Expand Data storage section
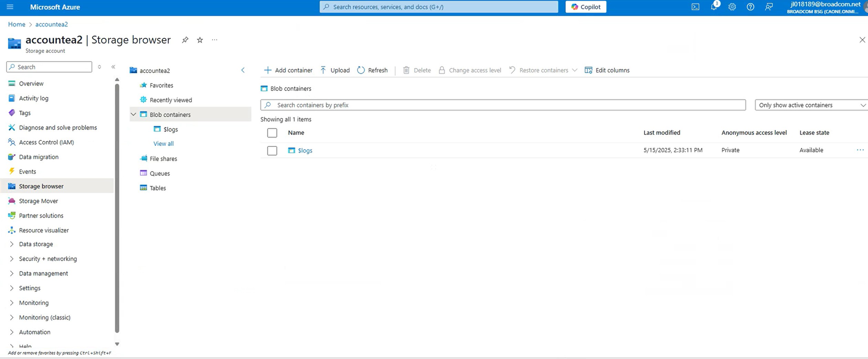 pos(12,244)
